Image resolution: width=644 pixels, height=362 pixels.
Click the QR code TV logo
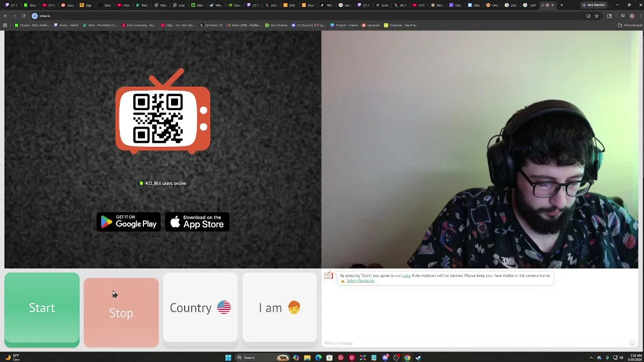pyautogui.click(x=163, y=112)
